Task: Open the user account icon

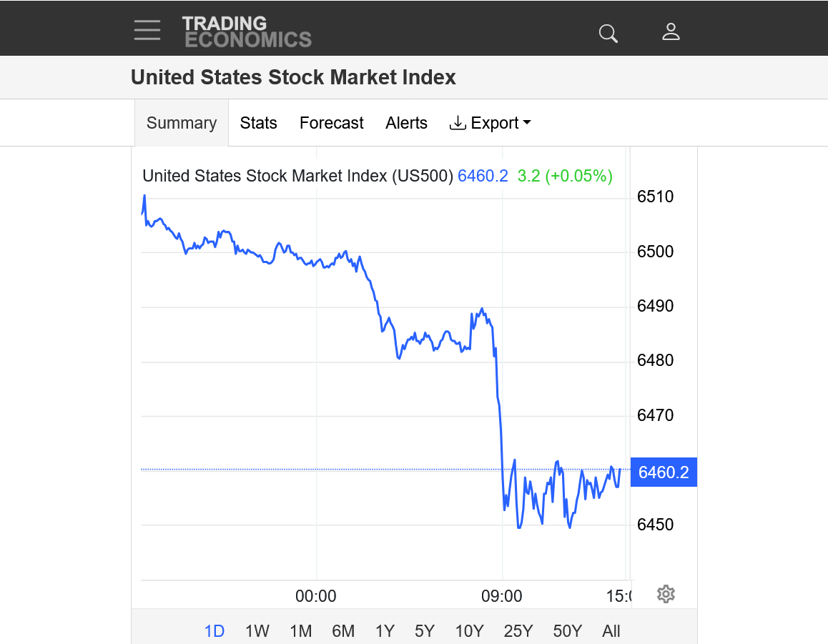Action: point(671,31)
